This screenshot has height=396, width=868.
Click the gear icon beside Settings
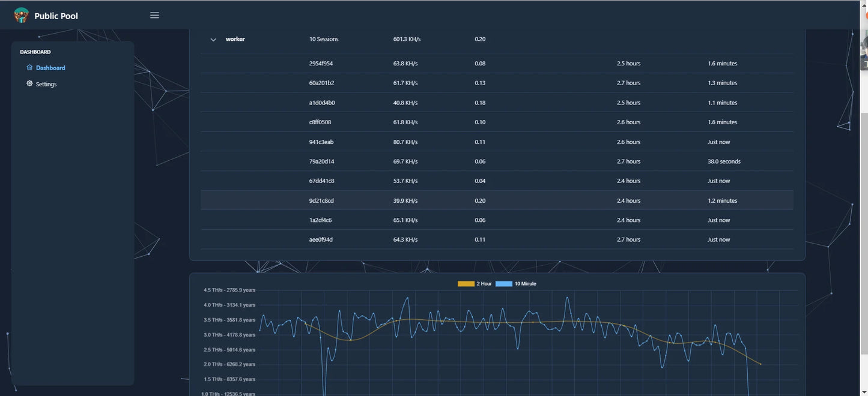pos(29,83)
